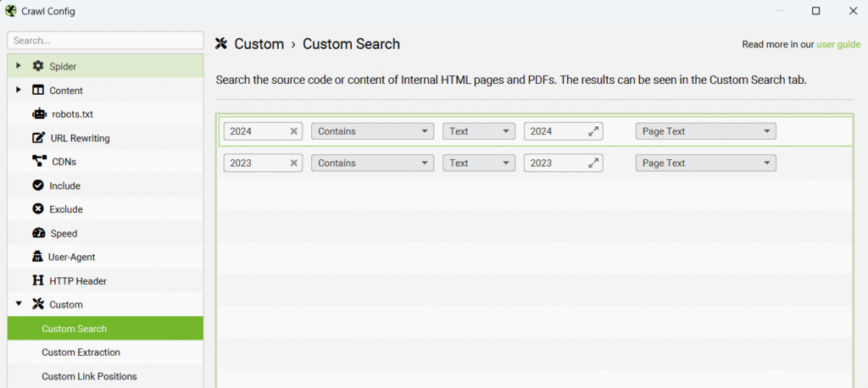Open the Contains dropdown in first row

tap(372, 131)
